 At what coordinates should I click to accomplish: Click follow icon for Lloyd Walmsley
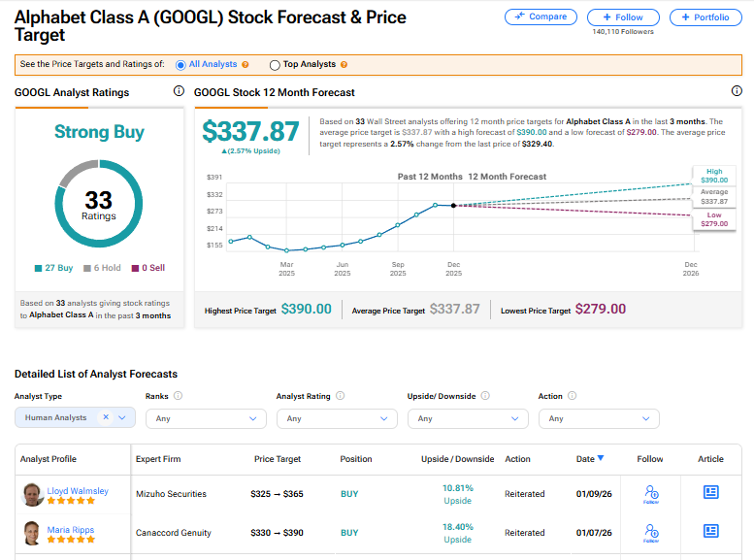[x=651, y=495]
